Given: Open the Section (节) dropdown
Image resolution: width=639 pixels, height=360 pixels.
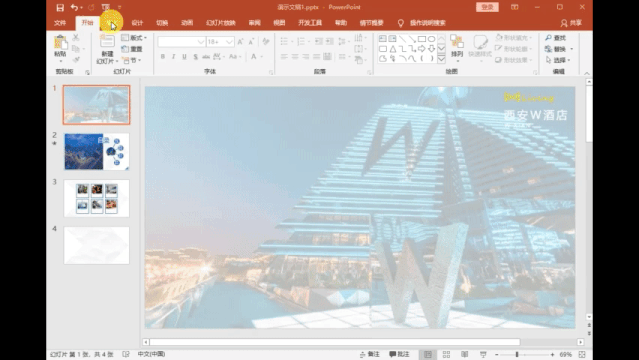Looking at the screenshot, I should click(132, 60).
